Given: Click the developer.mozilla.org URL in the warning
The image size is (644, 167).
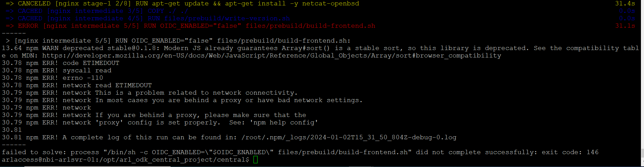Looking at the screenshot, I should pos(271,55).
